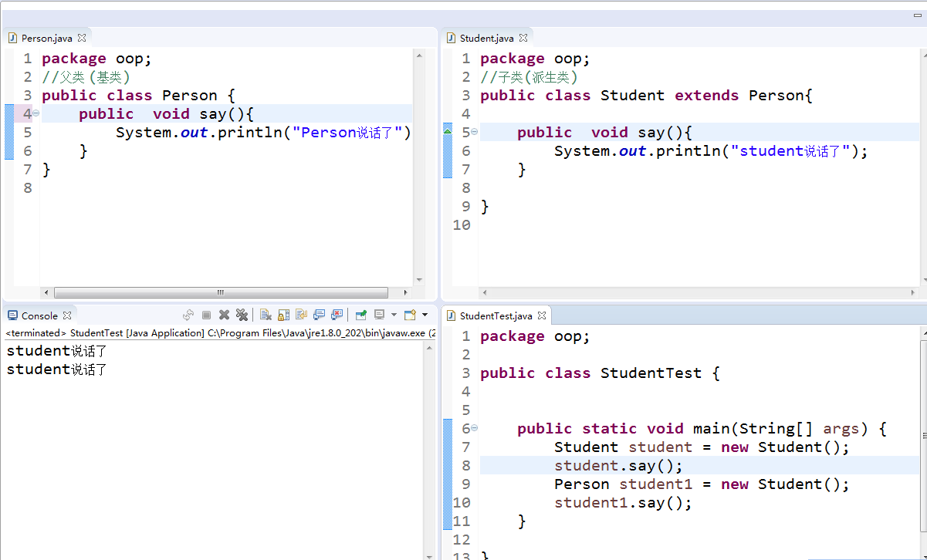Click the monitor icon on the Console tab
The height and width of the screenshot is (560, 927).
pos(12,315)
